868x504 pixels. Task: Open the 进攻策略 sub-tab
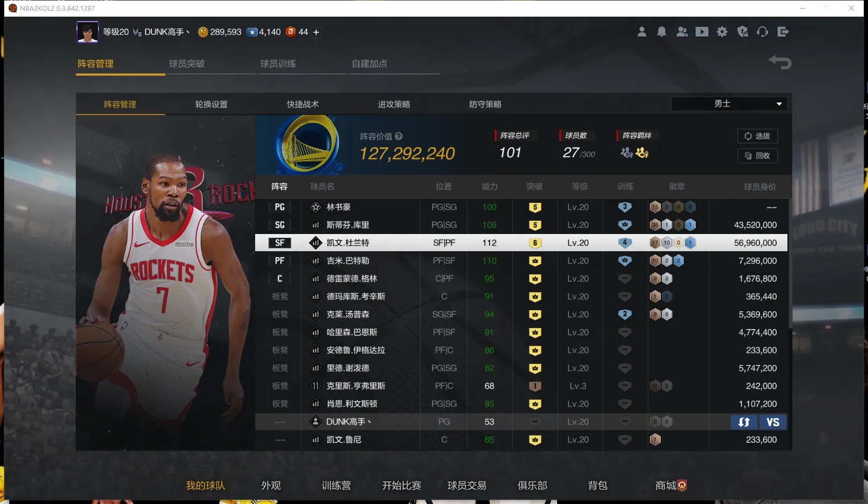[394, 104]
